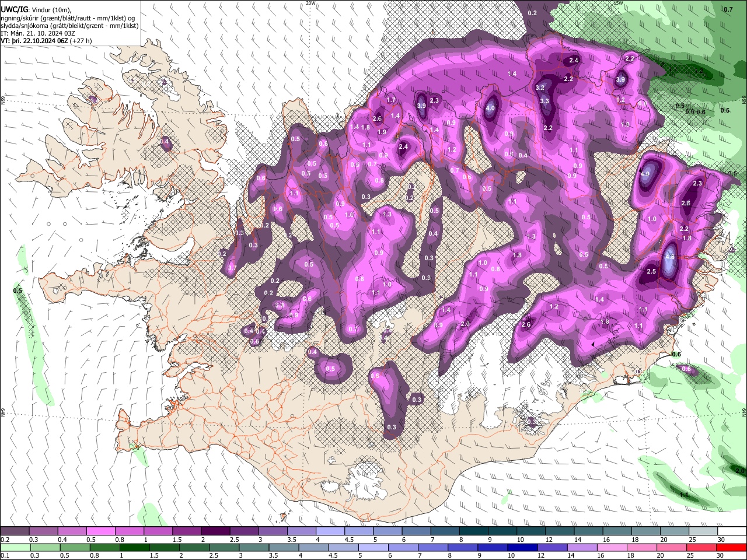This screenshot has width=747, height=560.
Task: Click the 0.2 label in the snow legend
Action: 5,540
